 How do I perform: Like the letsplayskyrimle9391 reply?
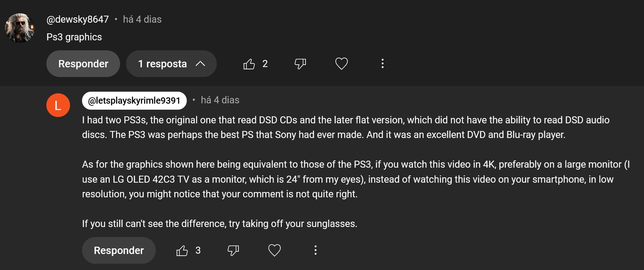tap(182, 250)
